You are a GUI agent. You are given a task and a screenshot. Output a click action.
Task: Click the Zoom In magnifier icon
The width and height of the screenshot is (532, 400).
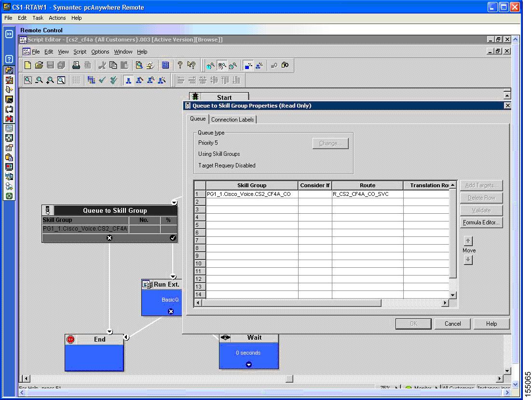click(50, 80)
